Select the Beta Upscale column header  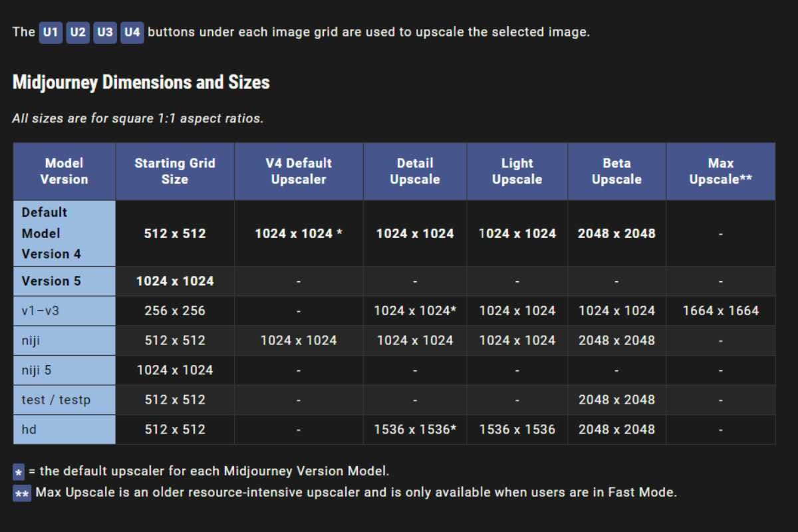pos(616,171)
